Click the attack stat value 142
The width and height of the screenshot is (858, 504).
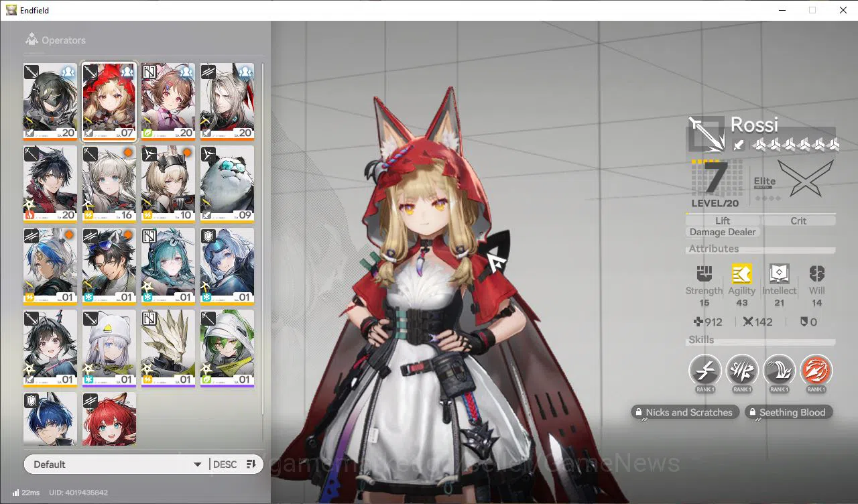(757, 322)
